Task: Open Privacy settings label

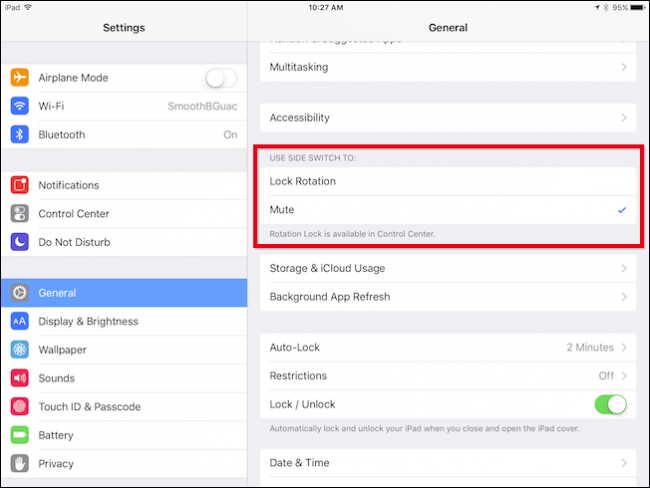Action: click(x=56, y=464)
